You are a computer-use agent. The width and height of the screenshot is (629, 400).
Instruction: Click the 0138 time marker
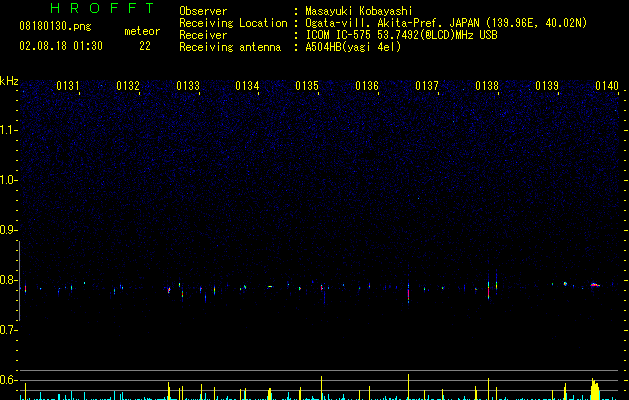(x=487, y=86)
